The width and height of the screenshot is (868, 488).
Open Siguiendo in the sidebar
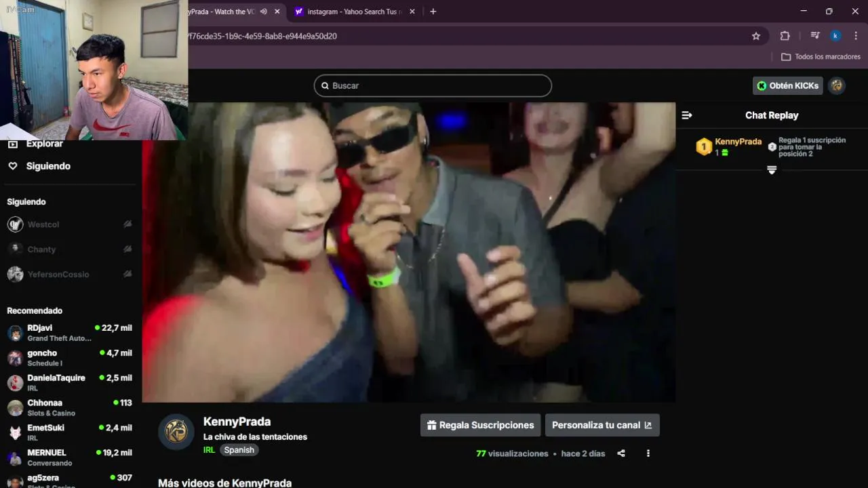coord(47,166)
